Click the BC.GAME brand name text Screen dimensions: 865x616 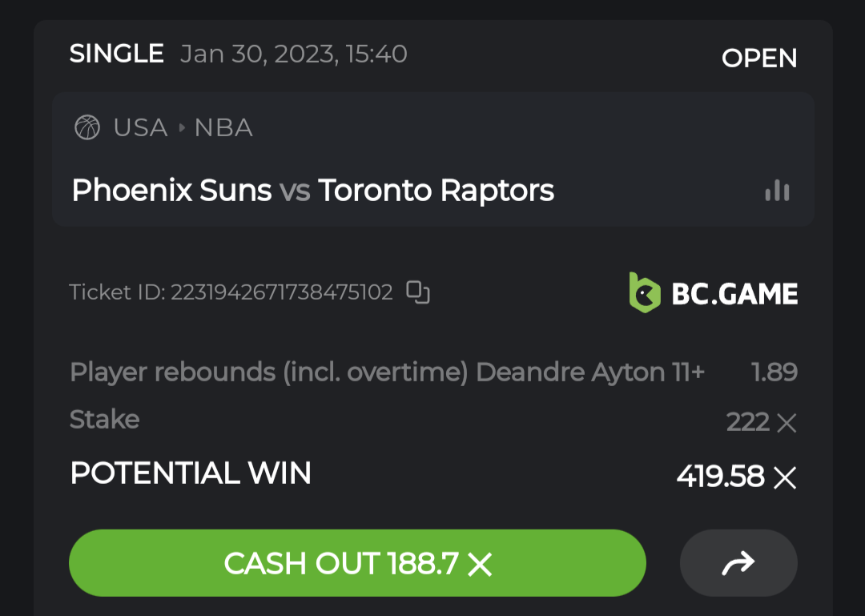pos(734,294)
